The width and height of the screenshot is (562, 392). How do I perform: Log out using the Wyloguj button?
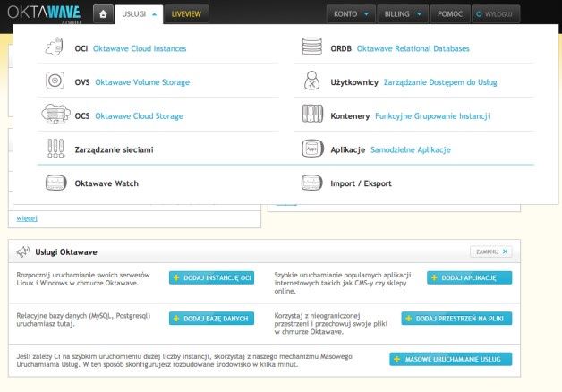[496, 14]
